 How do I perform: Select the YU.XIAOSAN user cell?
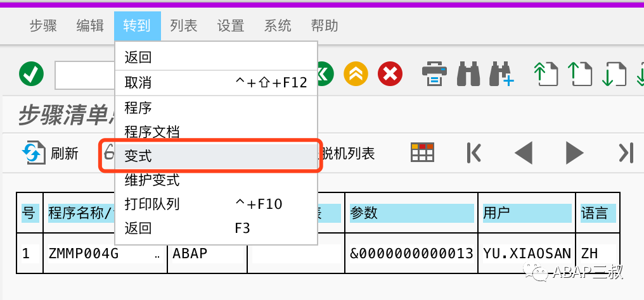point(527,254)
